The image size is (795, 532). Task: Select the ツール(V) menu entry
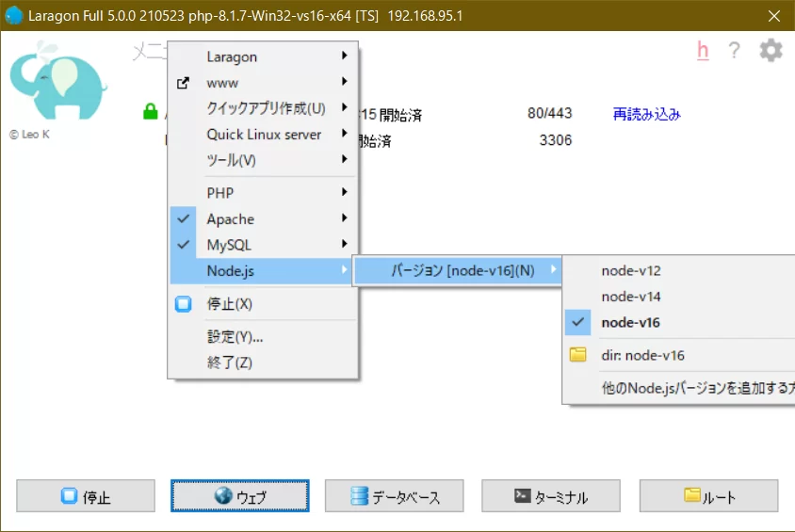coord(263,161)
